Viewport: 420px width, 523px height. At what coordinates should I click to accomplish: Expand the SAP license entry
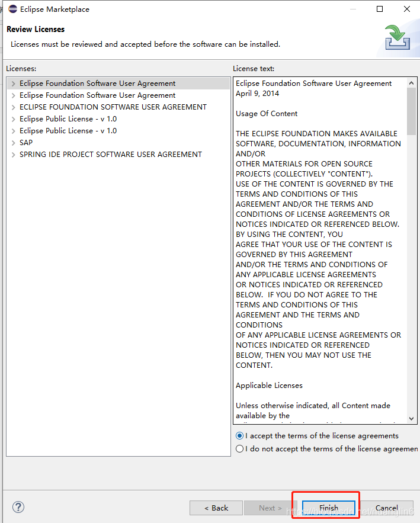point(14,143)
